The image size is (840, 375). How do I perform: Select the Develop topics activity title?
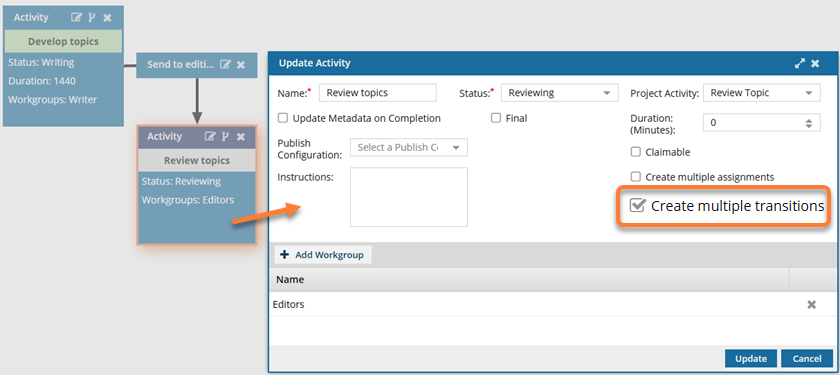(x=63, y=41)
